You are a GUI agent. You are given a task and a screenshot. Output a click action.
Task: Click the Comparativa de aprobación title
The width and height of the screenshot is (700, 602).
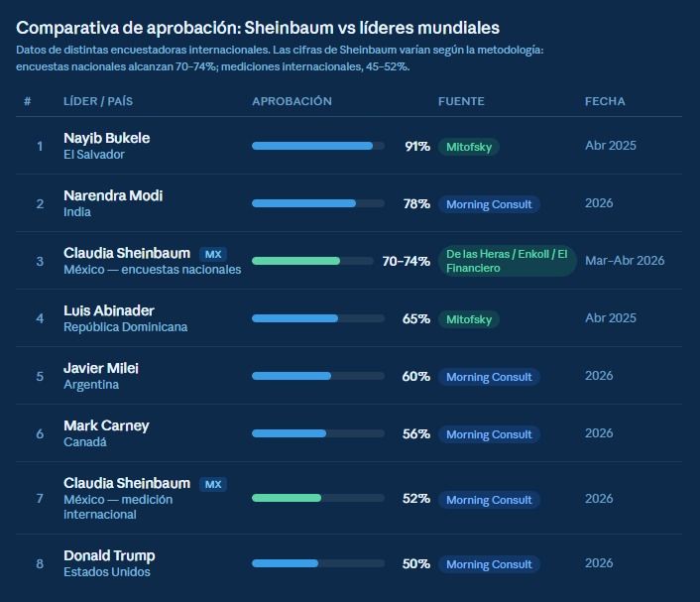[258, 28]
